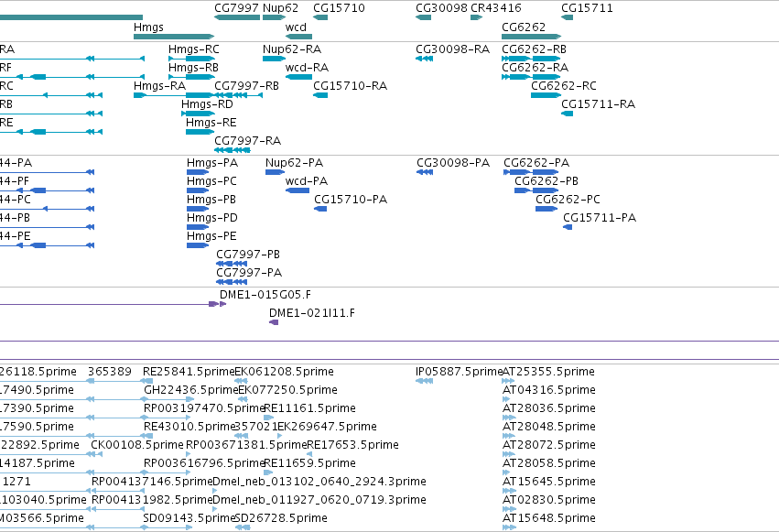Select the DME1-015G05.F feature label
The image size is (779, 532).
265,295
